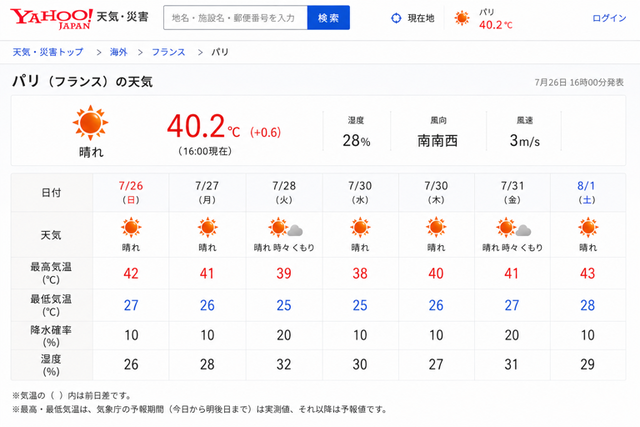
Task: Click the 7月26日 16時00分発表 timestamp
Action: 579,82
